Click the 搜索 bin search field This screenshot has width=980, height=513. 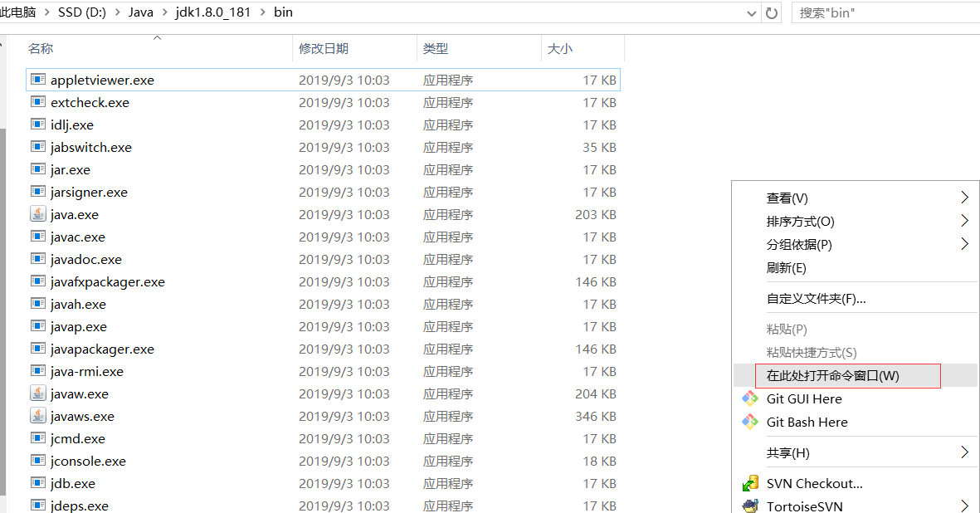pos(863,13)
